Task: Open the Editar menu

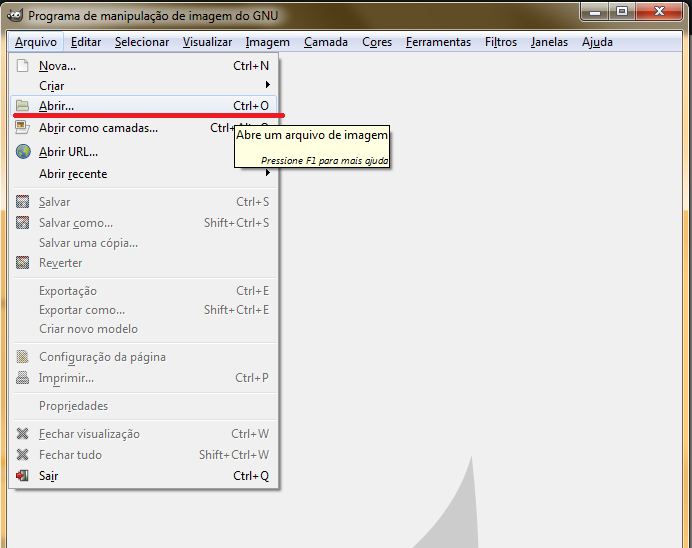Action: tap(86, 42)
